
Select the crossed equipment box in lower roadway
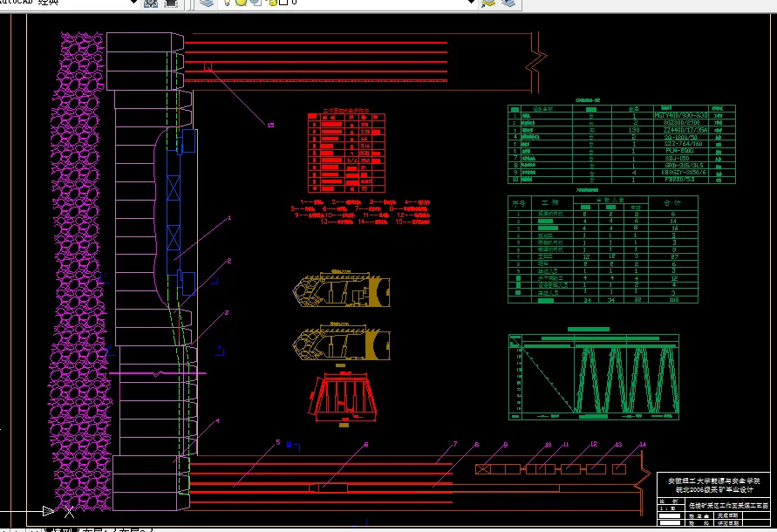(x=483, y=468)
